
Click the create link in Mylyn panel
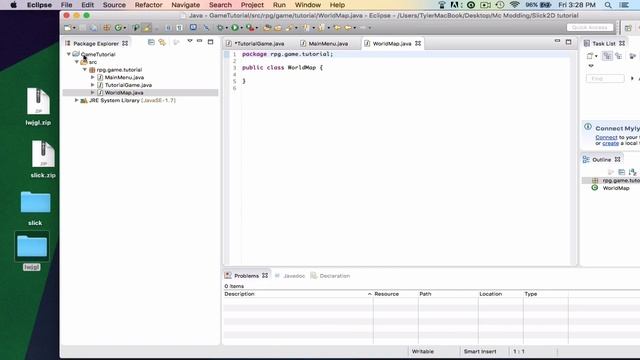611,143
